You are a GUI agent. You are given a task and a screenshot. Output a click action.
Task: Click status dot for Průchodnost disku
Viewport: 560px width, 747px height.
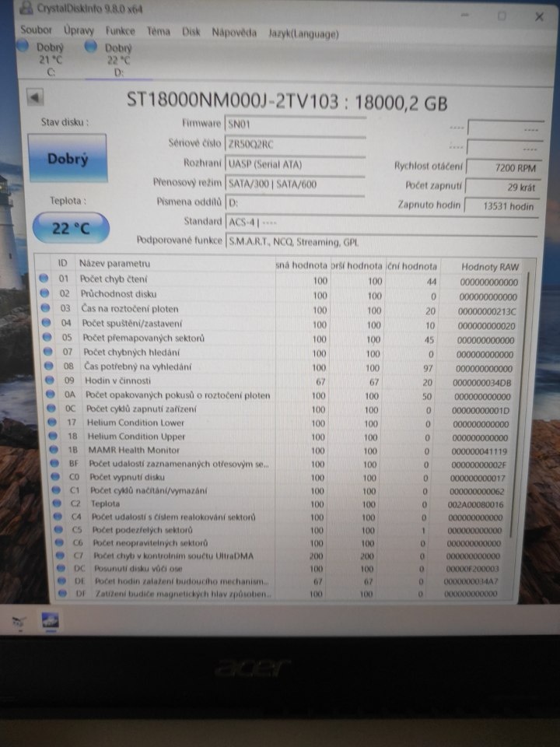coord(45,293)
